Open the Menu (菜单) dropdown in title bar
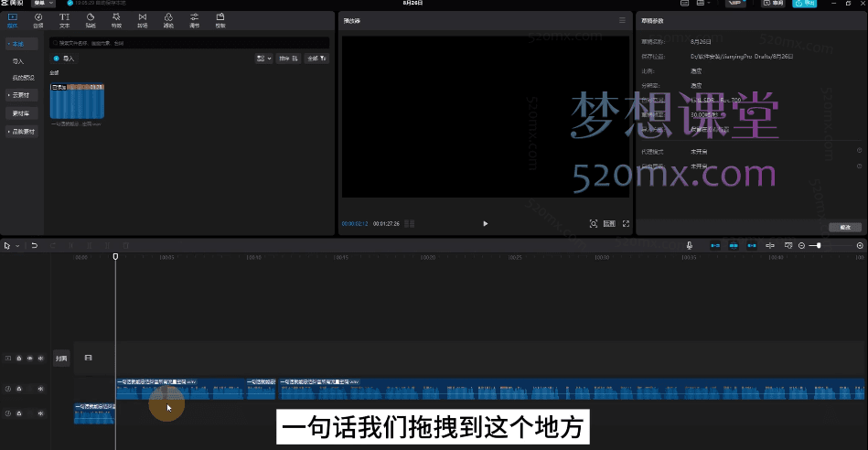This screenshot has height=450, width=868. pyautogui.click(x=43, y=4)
